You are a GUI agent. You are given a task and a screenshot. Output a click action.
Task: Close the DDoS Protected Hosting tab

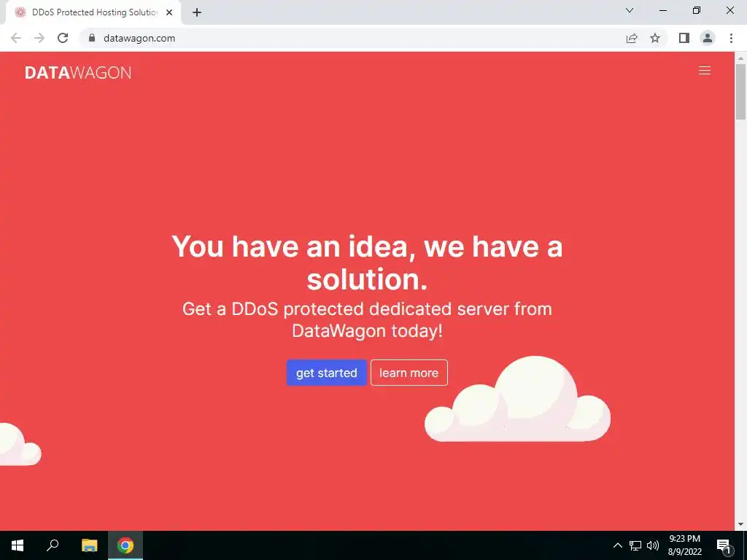169,12
